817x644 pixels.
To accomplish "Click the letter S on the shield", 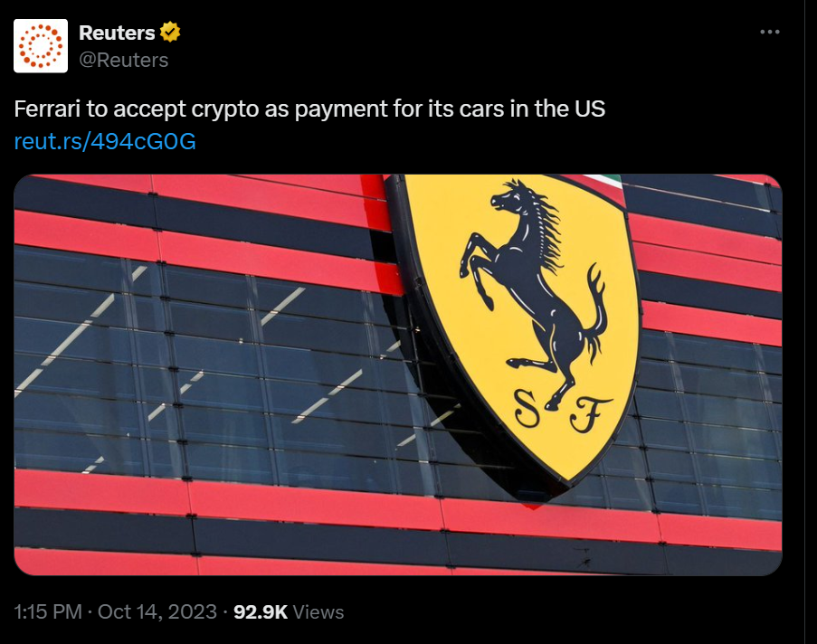I will coord(527,409).
